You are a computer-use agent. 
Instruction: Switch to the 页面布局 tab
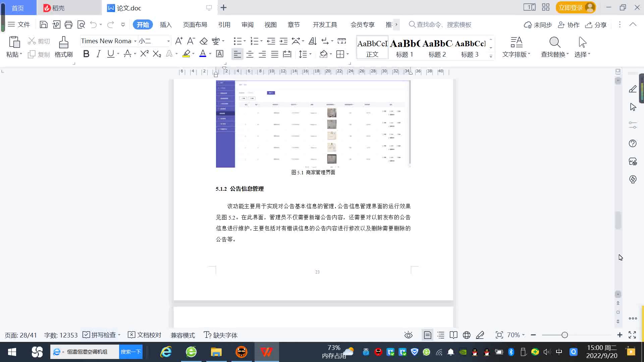pyautogui.click(x=195, y=25)
